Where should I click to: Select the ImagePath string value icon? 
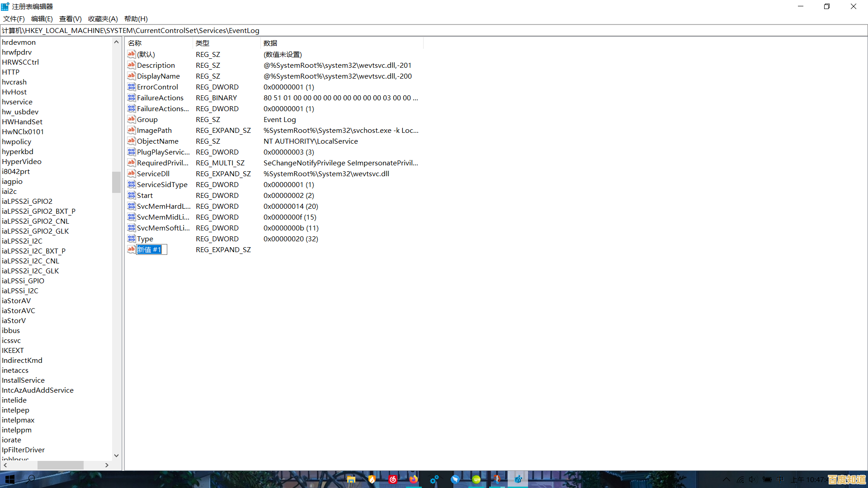[x=132, y=130]
